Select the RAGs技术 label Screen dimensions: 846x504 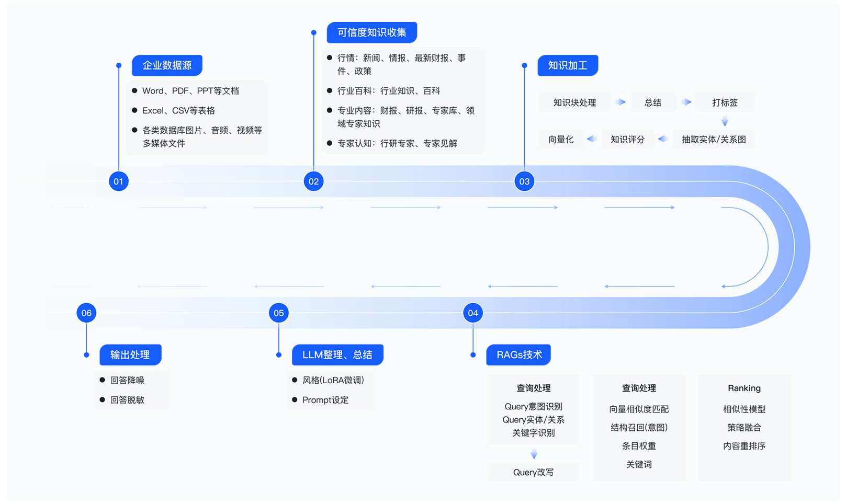(x=519, y=355)
